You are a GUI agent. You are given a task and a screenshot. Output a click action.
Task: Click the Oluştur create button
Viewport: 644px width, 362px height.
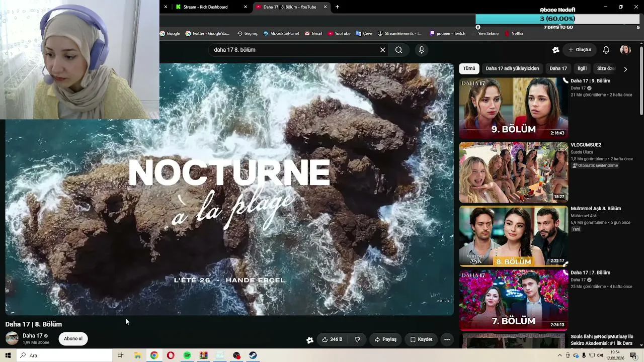coord(580,50)
